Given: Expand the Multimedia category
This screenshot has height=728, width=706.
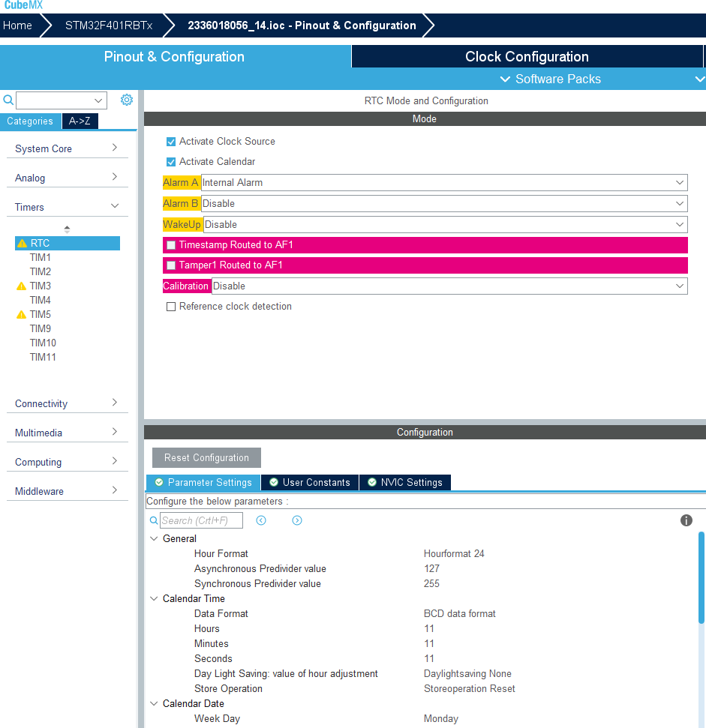Looking at the screenshot, I should [68, 433].
